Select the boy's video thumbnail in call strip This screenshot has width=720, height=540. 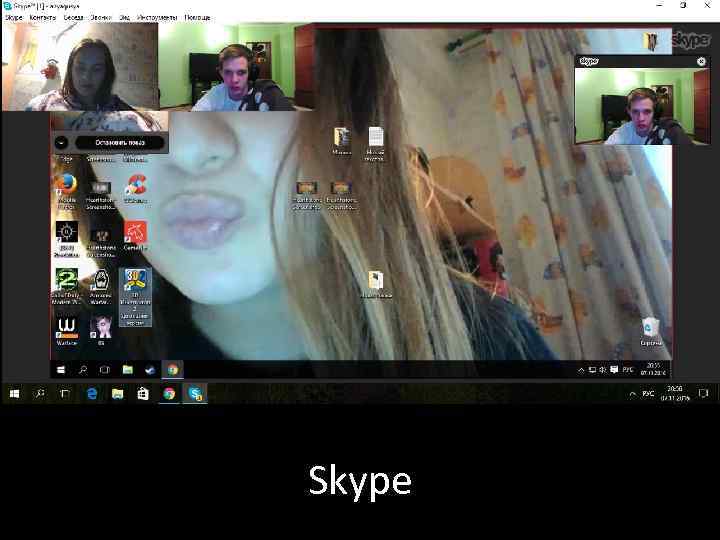[x=236, y=67]
